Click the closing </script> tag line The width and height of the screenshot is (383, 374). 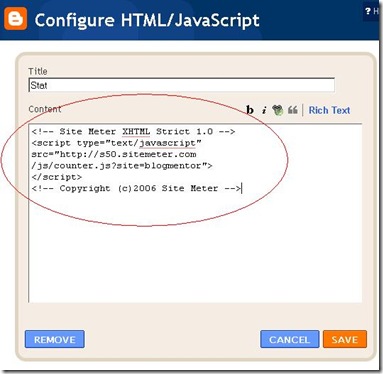tap(57, 177)
